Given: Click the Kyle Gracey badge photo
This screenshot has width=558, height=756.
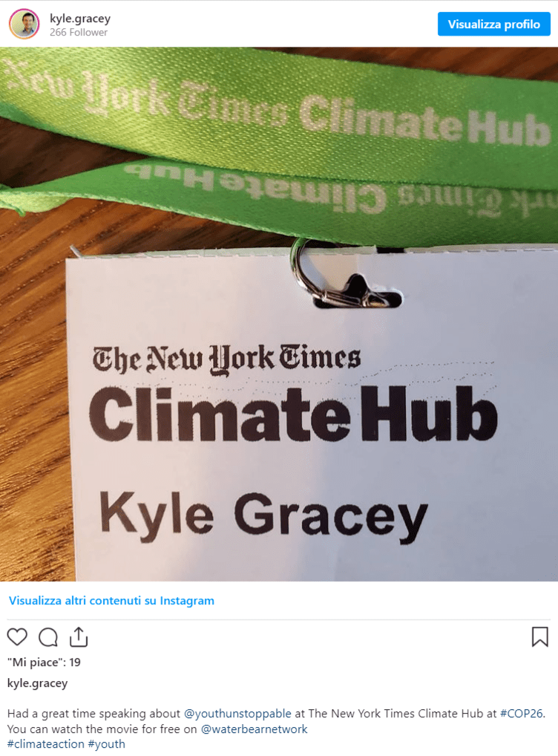Looking at the screenshot, I should point(279,314).
